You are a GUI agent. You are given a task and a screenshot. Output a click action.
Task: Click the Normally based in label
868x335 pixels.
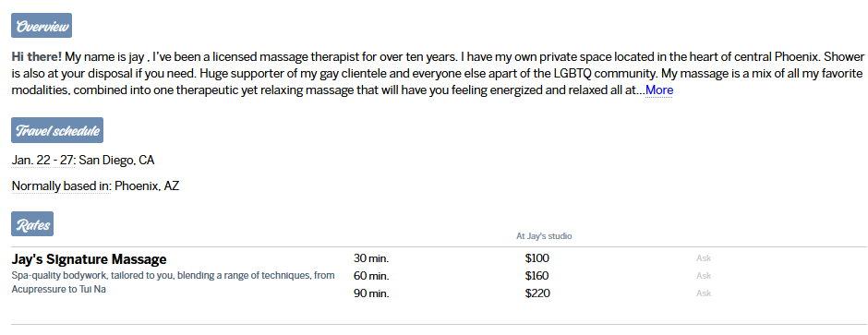point(62,186)
